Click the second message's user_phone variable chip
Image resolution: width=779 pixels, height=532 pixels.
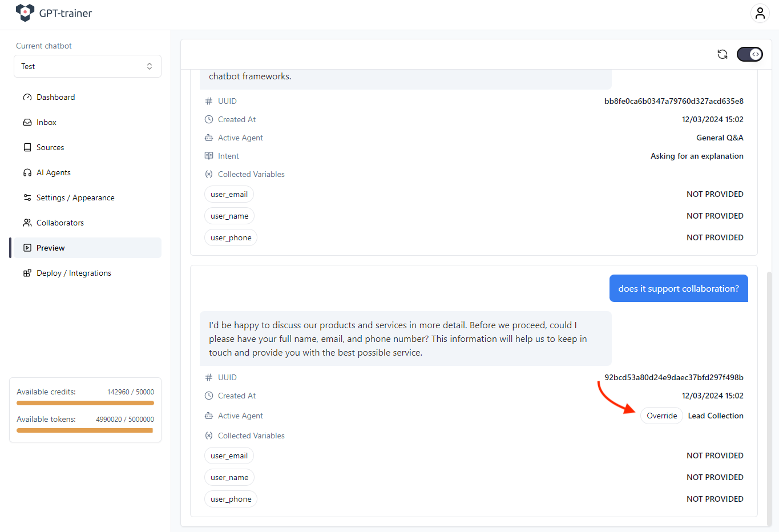coord(231,499)
